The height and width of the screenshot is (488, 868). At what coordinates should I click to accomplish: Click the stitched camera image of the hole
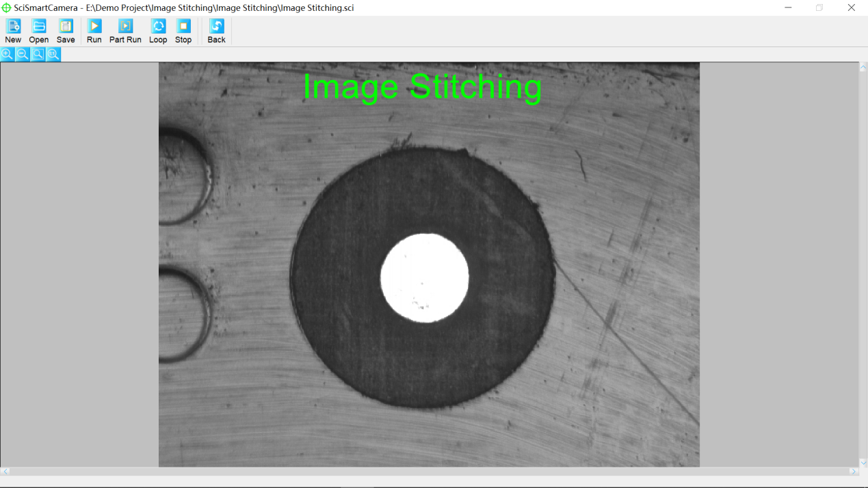point(429,265)
